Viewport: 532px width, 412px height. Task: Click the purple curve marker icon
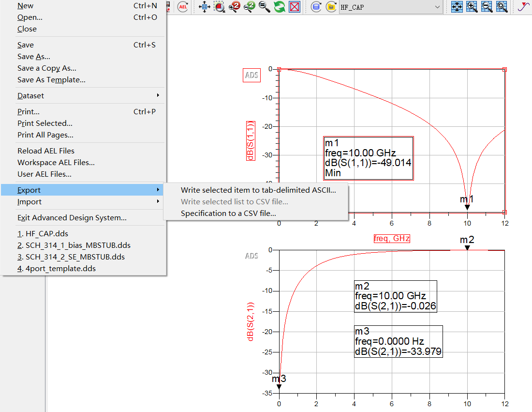[523, 6]
